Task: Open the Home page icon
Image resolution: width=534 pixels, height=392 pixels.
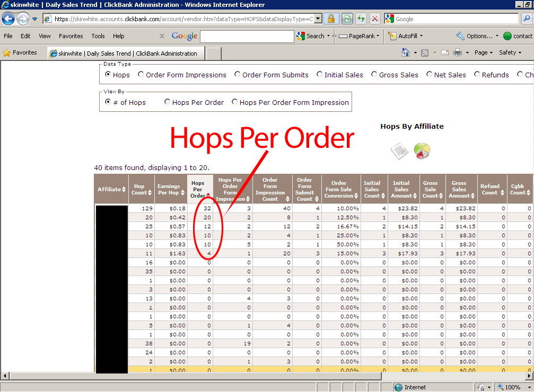Action: tap(406, 52)
